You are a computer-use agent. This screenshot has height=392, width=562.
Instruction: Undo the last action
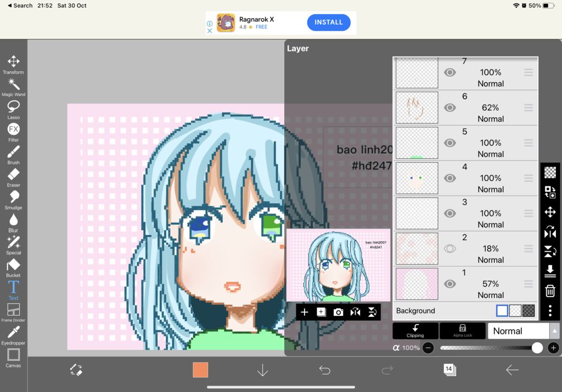tap(325, 370)
